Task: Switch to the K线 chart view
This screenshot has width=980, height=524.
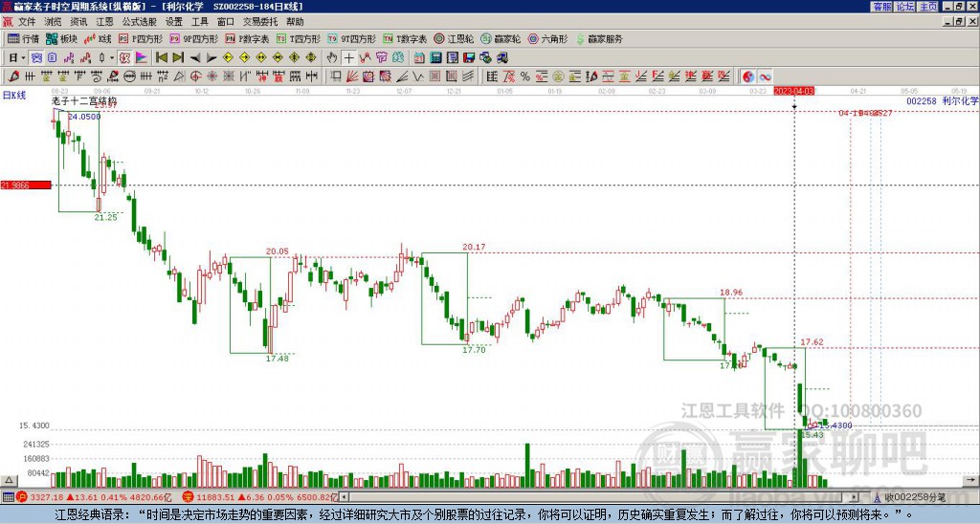Action: pyautogui.click(x=98, y=38)
